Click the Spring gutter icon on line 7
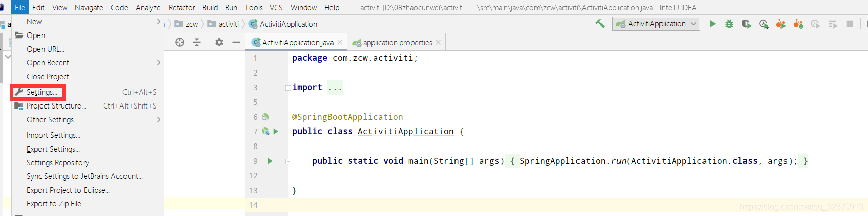The image size is (868, 216). tap(265, 131)
